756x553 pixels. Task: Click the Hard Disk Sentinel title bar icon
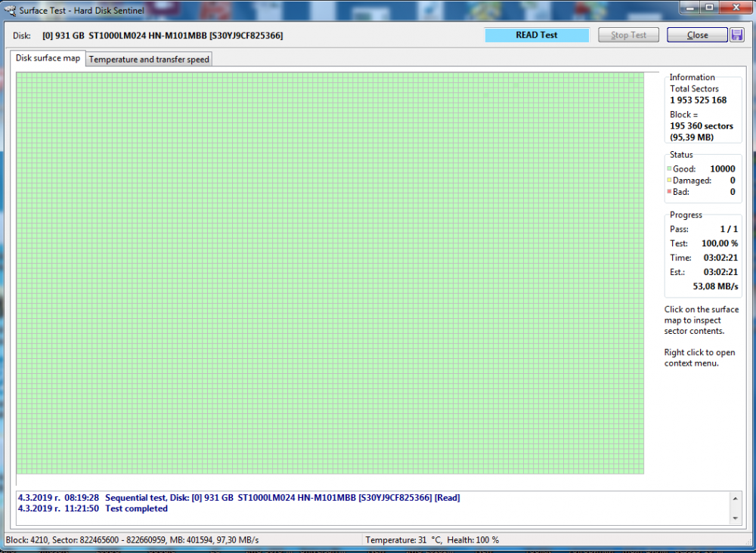point(10,11)
